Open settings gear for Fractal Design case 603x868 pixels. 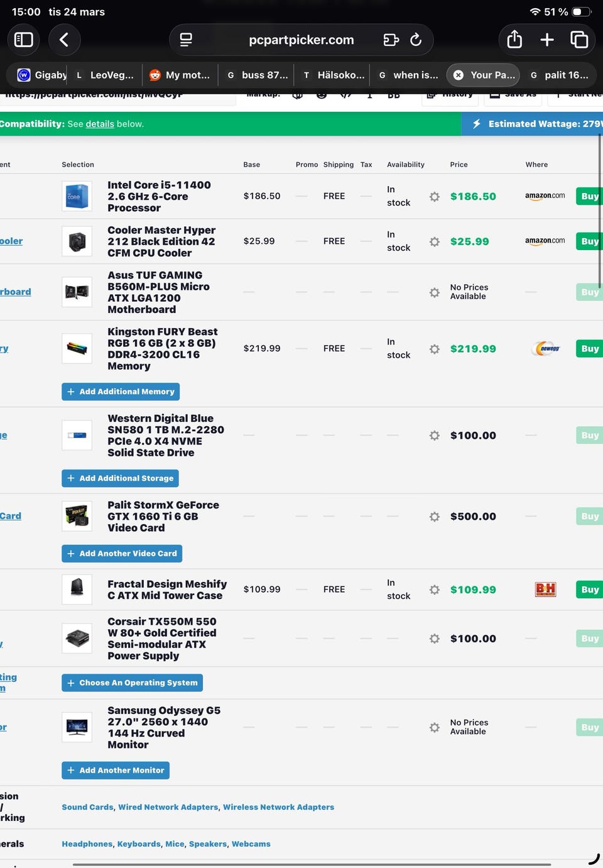coord(435,590)
